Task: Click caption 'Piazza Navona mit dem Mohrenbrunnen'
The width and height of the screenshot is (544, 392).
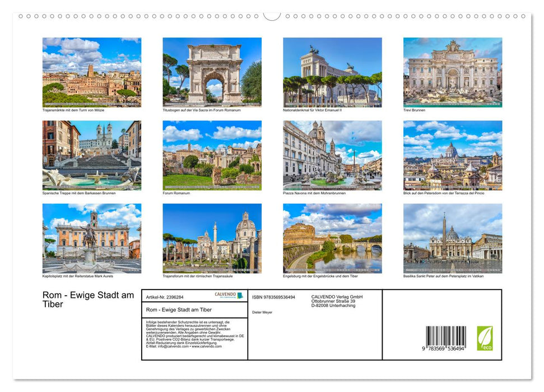Action: (314, 193)
